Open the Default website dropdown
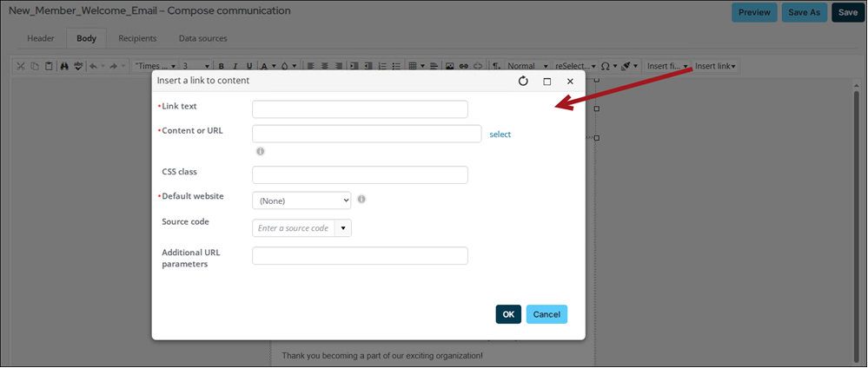The image size is (868, 368). 301,200
